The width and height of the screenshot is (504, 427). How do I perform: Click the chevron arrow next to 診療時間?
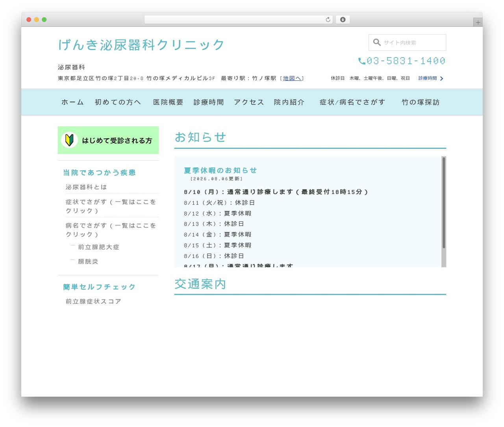[x=442, y=78]
